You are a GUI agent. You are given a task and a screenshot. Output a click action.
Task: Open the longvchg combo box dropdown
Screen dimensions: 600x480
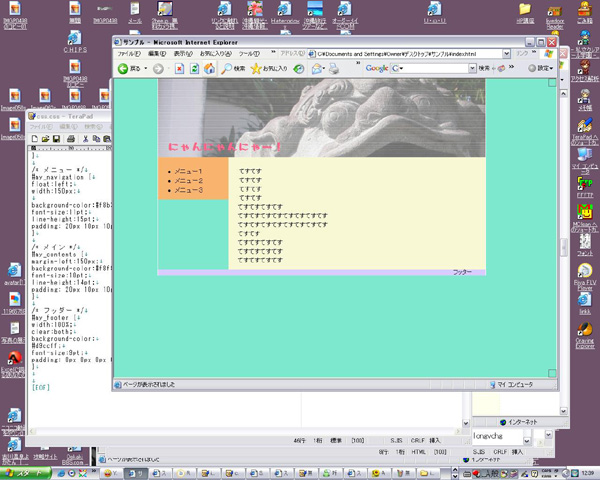point(527,440)
